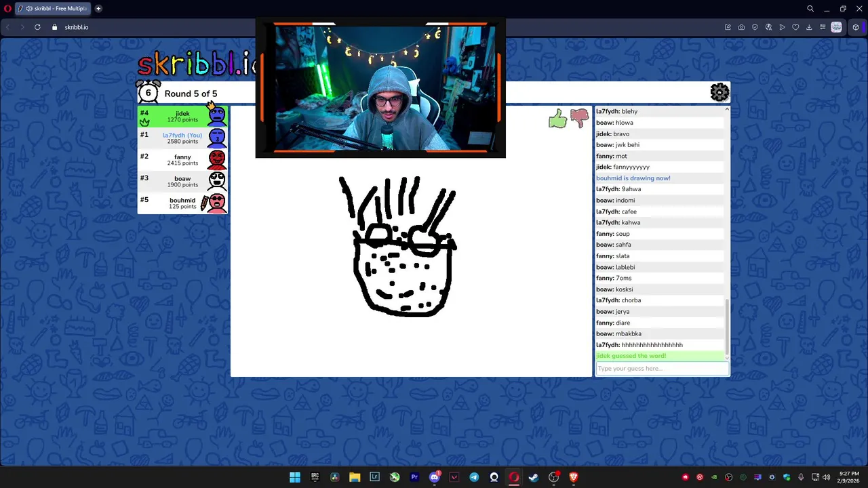
Task: Open the easy setup sliders icon
Action: (823, 27)
